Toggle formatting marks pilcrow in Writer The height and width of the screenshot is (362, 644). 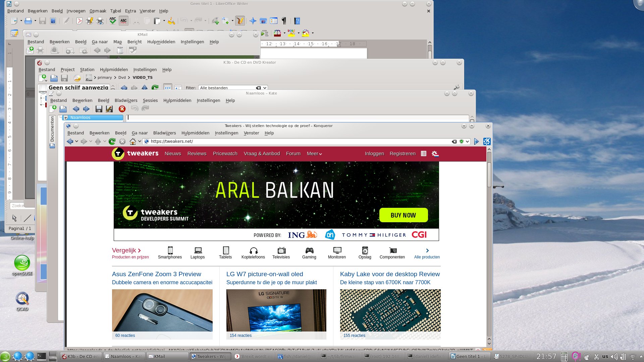(x=284, y=21)
